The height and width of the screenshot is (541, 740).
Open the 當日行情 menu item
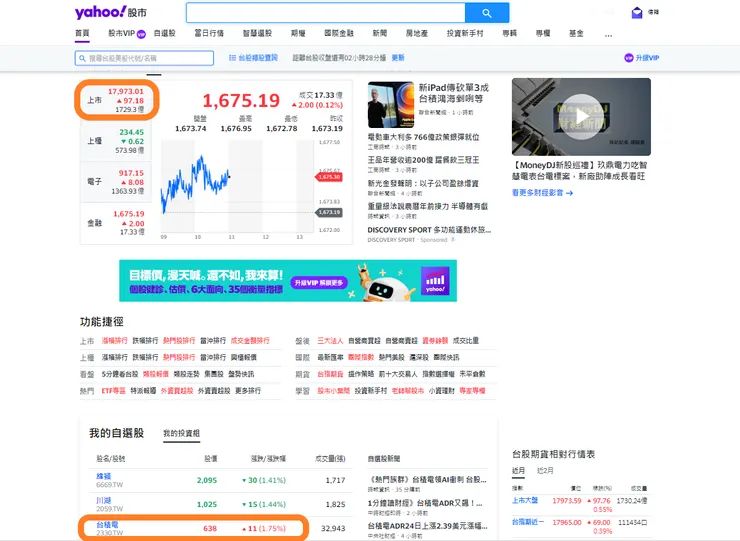[209, 33]
